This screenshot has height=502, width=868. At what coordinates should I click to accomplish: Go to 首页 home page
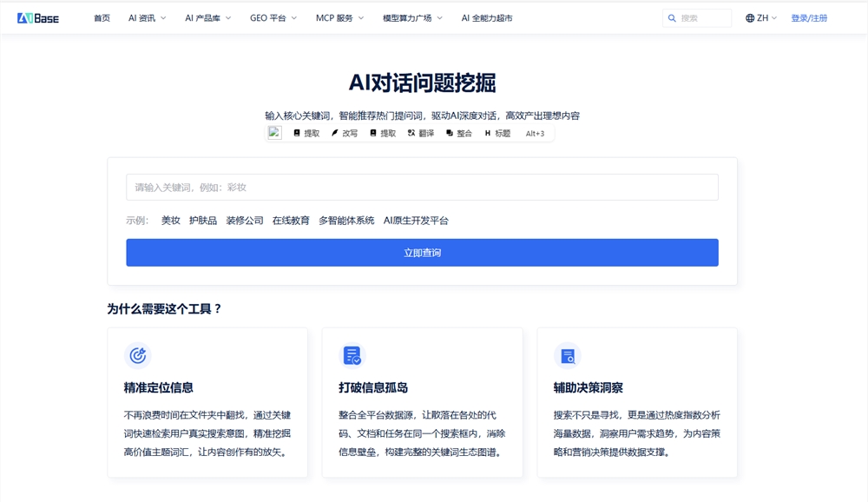point(102,18)
